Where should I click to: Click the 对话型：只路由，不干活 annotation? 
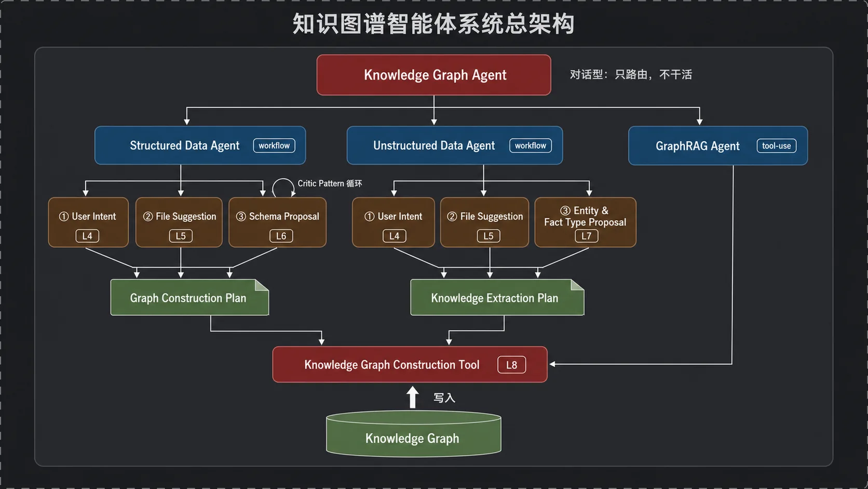click(x=631, y=75)
